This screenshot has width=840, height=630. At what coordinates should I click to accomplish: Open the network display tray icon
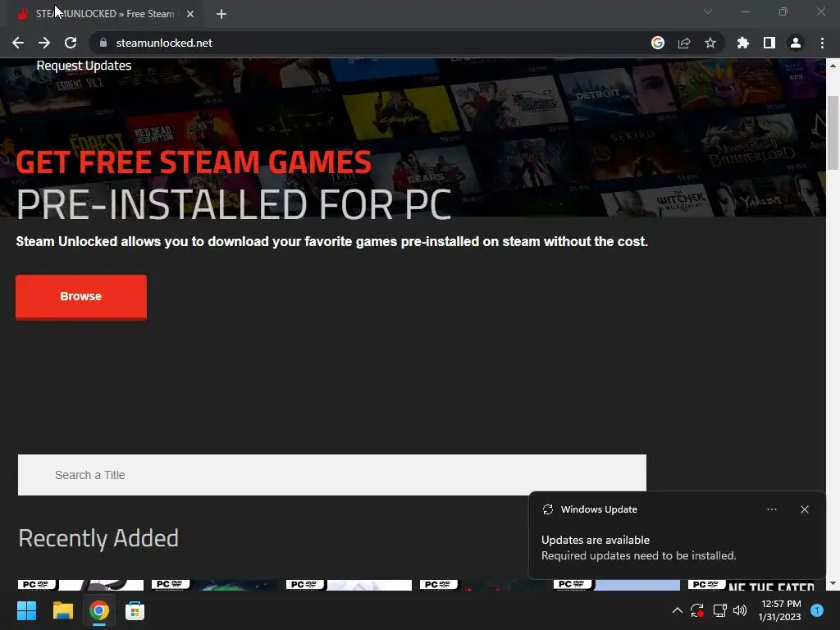tap(719, 610)
